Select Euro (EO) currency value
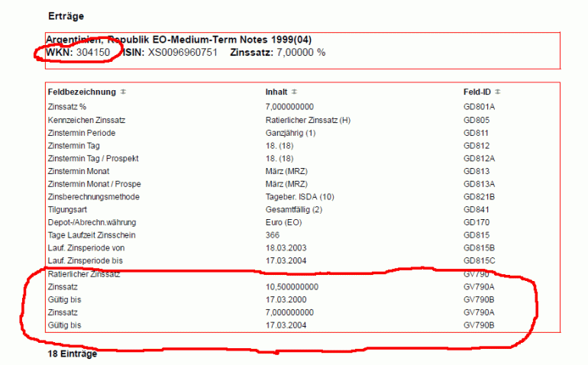Screen dimensions: 588x365 tap(283, 222)
